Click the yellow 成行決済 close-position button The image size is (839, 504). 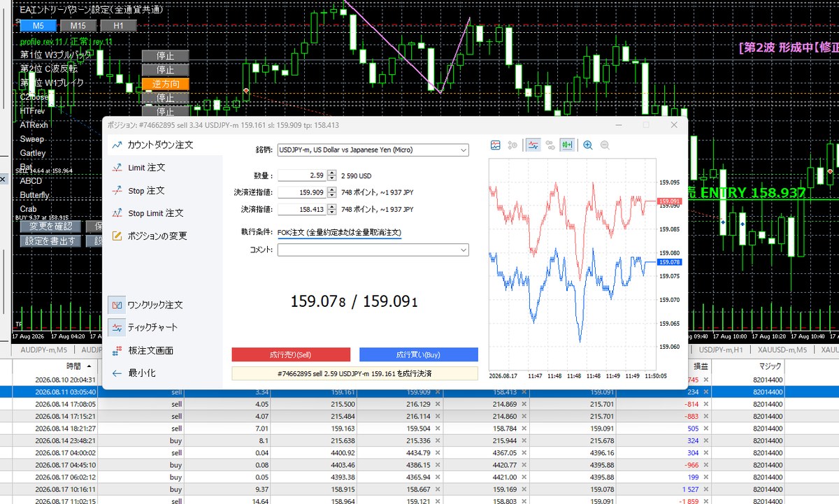click(354, 374)
